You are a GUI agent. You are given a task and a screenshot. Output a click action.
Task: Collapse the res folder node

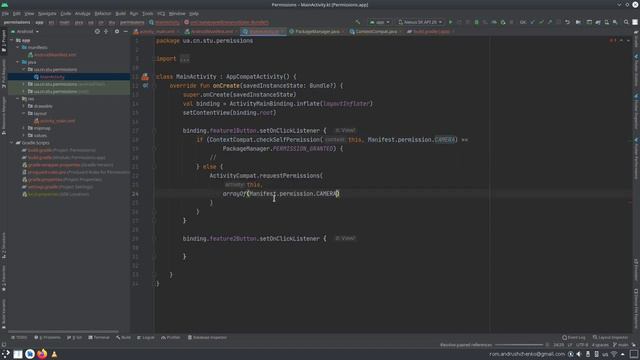[x=18, y=99]
